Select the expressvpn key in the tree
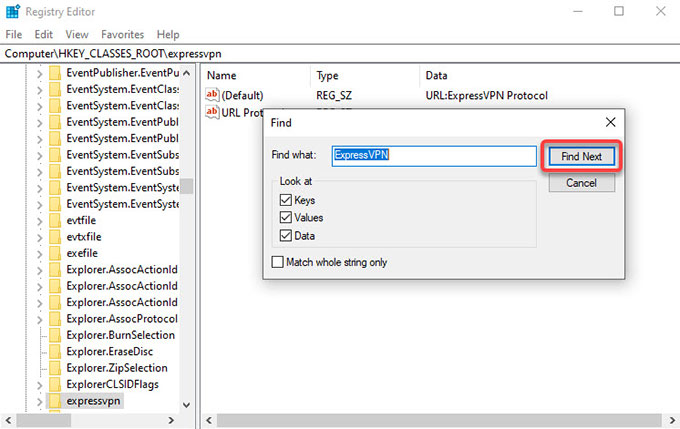The width and height of the screenshot is (680, 429). pos(93,401)
